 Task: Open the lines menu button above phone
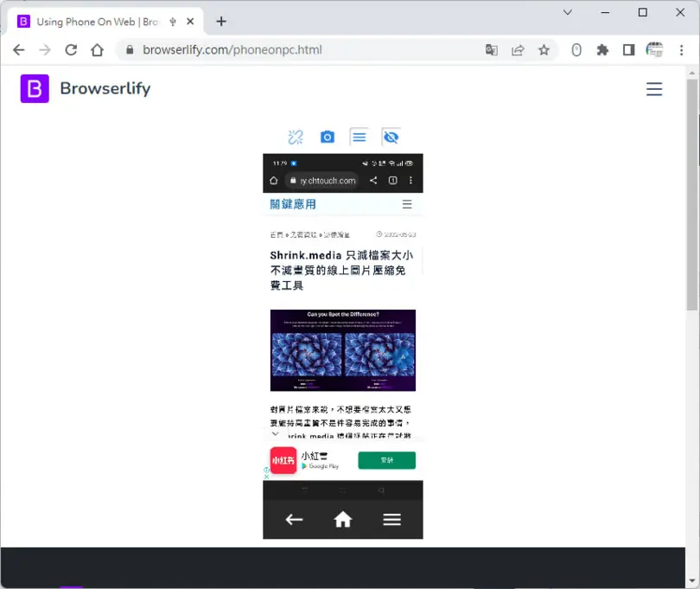click(359, 137)
